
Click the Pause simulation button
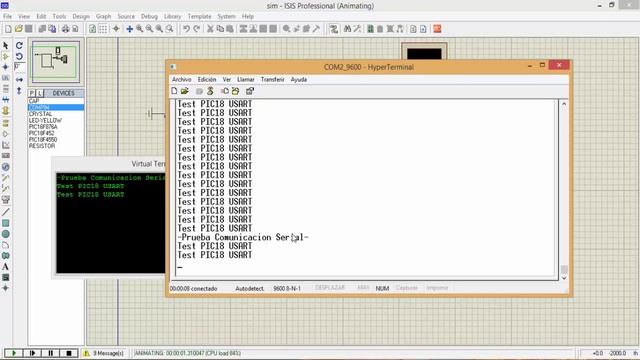[x=51, y=353]
